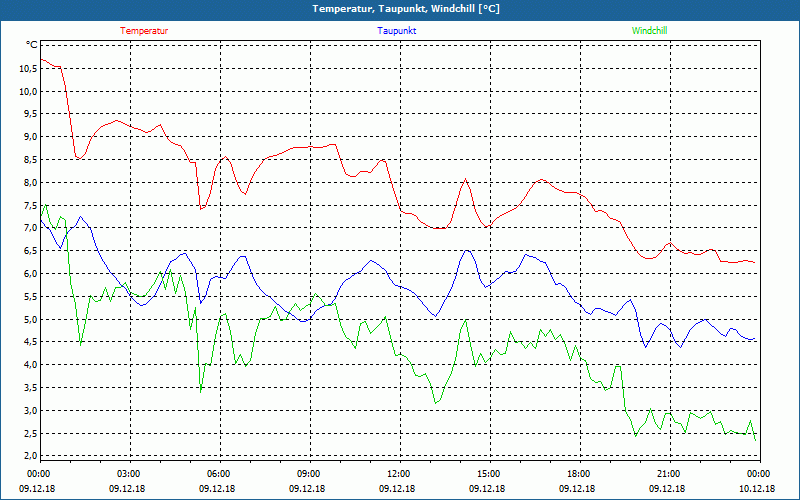This screenshot has width=800, height=500.
Task: Click the 06:00 time axis label
Action: pyautogui.click(x=218, y=474)
